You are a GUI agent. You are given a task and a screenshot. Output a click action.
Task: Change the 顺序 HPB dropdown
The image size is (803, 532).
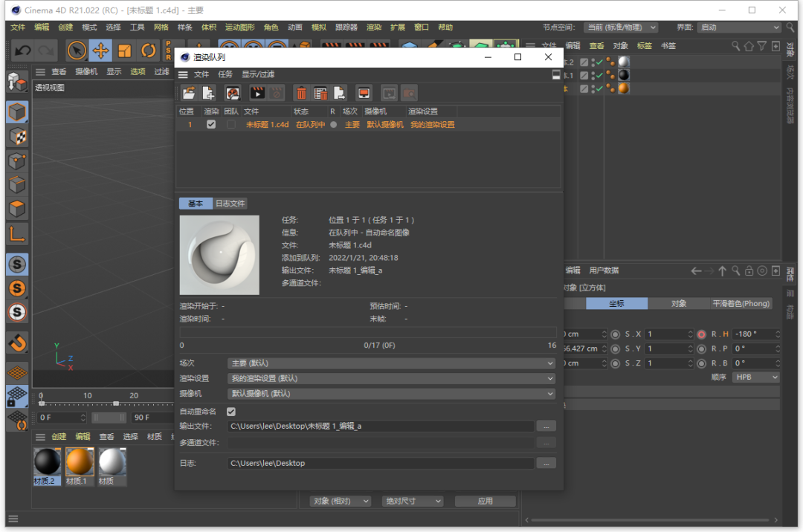point(755,377)
